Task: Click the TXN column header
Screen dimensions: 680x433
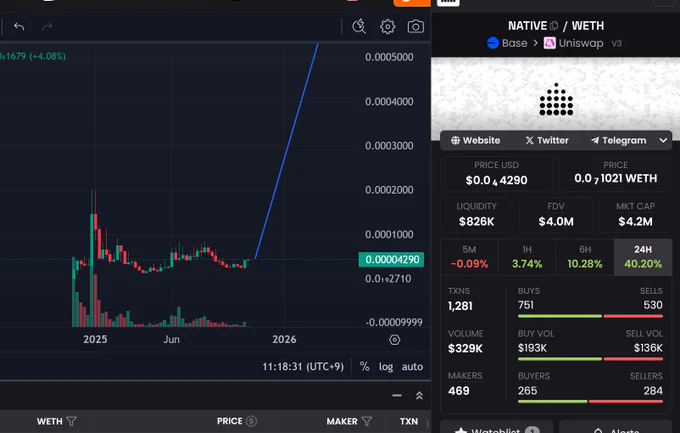Action: pyautogui.click(x=409, y=421)
